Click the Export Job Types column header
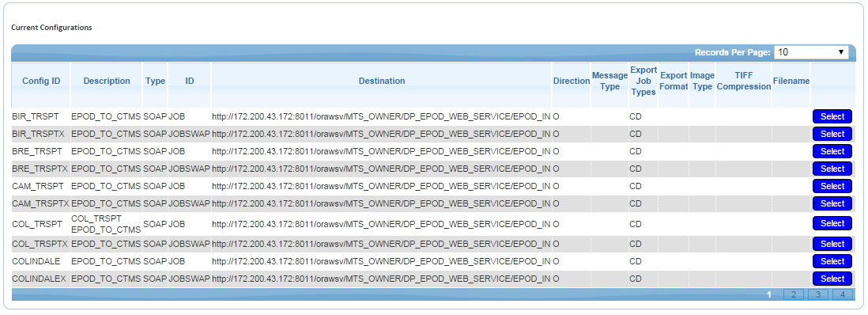The image size is (868, 315). (x=643, y=81)
